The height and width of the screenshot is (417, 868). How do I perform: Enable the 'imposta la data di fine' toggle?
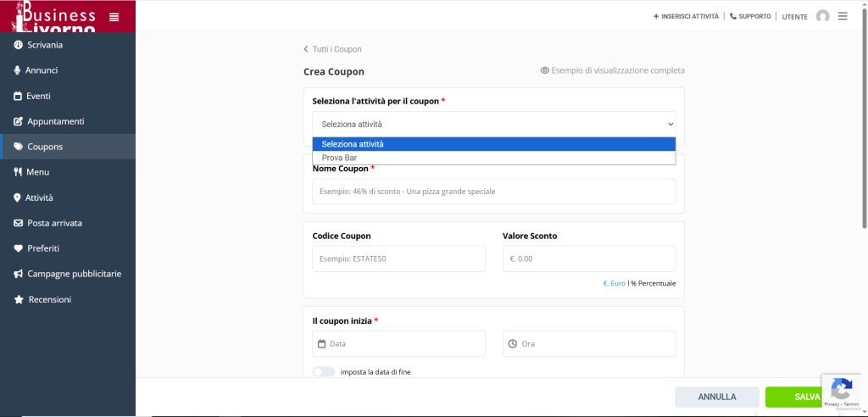coord(324,371)
